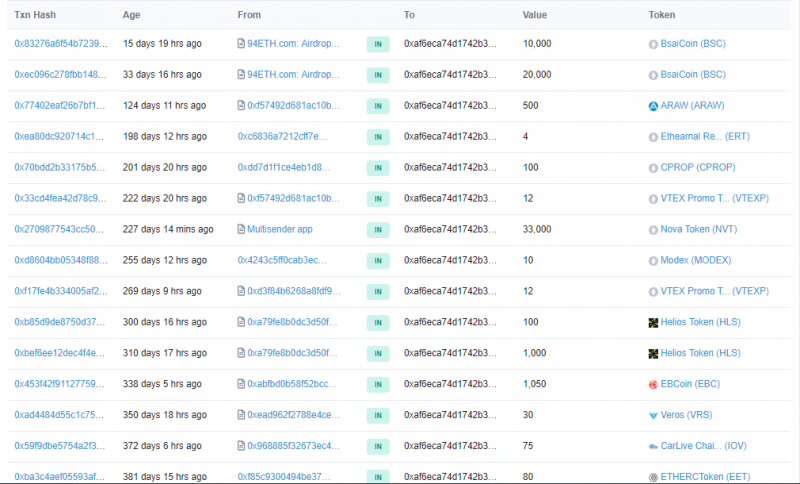Click the Helios Token icon in the 310 days row
The height and width of the screenshot is (484, 800).
[653, 354]
